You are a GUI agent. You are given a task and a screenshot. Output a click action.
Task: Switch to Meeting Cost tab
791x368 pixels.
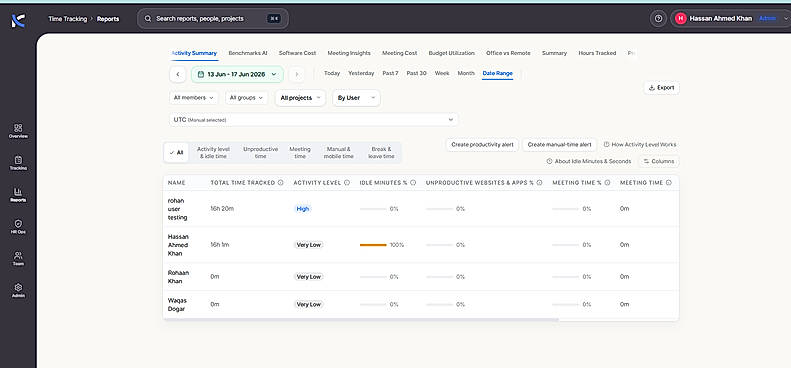(x=400, y=53)
